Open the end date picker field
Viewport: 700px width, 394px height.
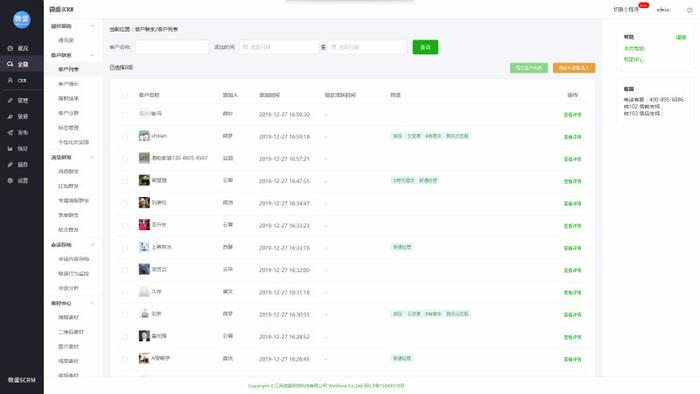point(367,47)
